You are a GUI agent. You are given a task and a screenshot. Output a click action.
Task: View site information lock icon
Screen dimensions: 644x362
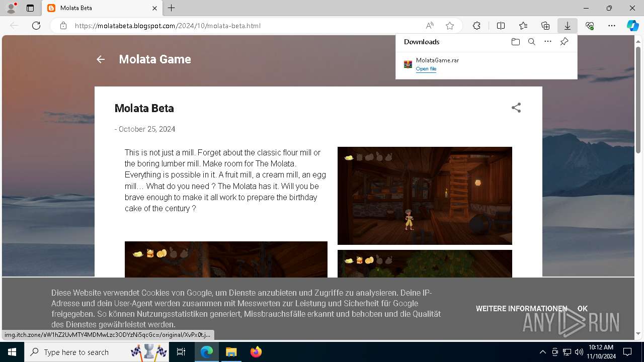(63, 26)
